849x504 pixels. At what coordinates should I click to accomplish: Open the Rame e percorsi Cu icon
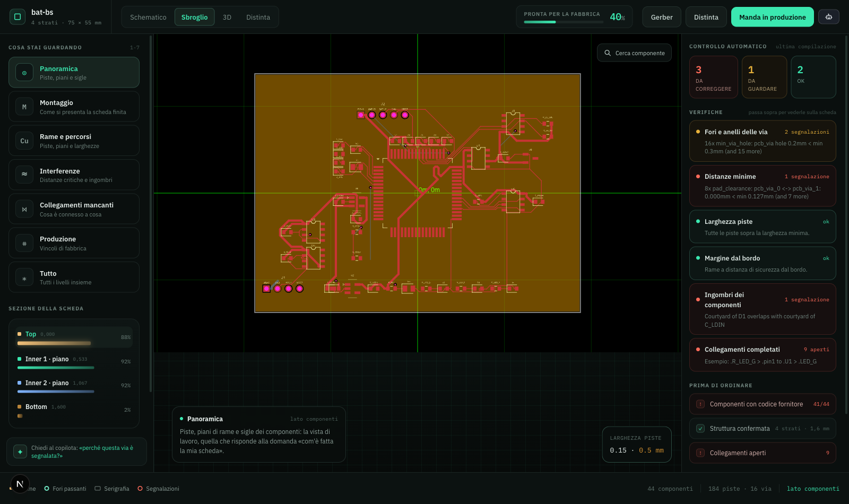coord(24,141)
